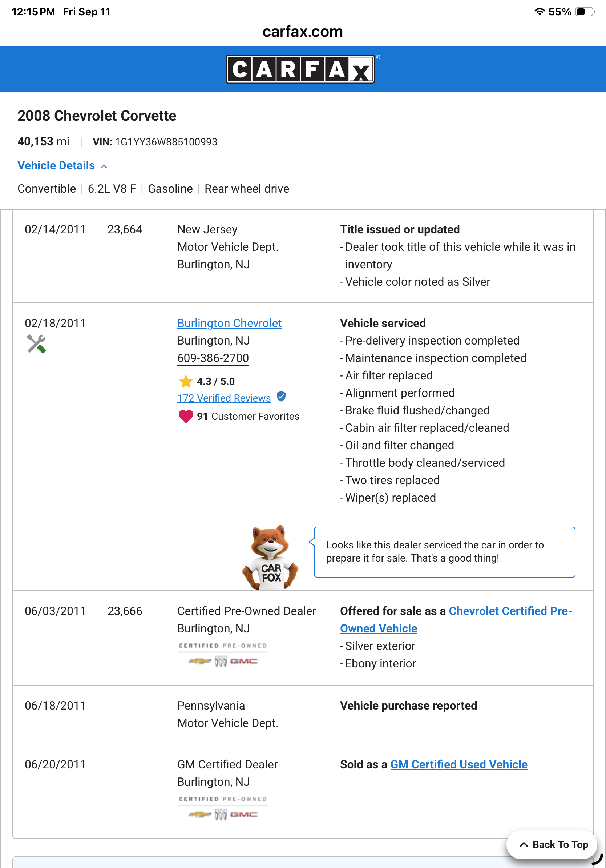The image size is (606, 868).
Task: Open GM Certified Used Vehicle link
Action: [x=458, y=764]
